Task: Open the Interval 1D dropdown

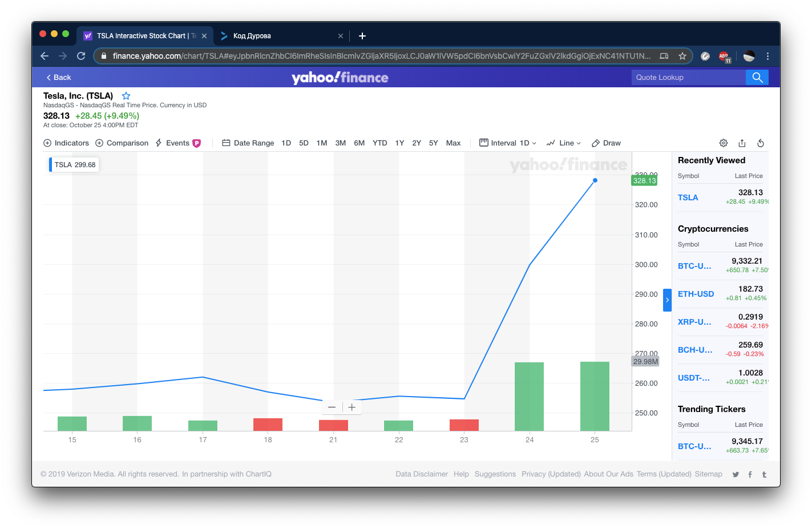Action: tap(508, 143)
